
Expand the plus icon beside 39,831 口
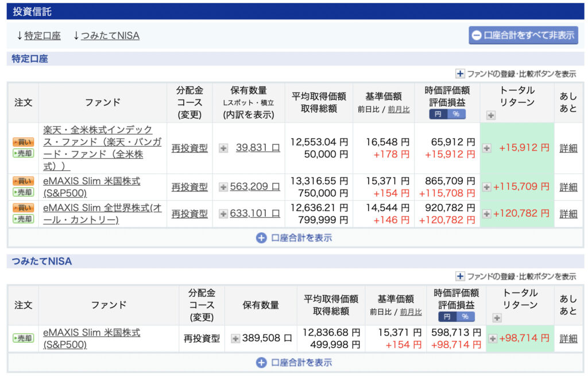tap(223, 148)
